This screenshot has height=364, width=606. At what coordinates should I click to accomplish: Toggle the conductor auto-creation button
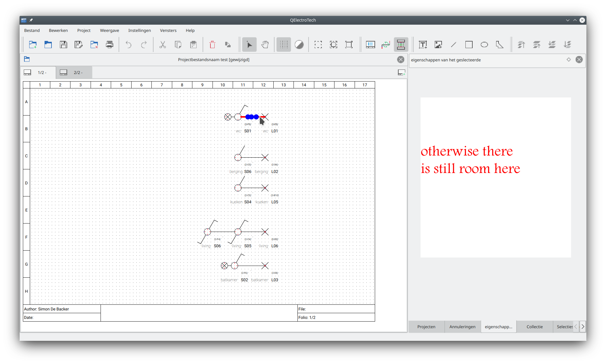click(x=401, y=45)
